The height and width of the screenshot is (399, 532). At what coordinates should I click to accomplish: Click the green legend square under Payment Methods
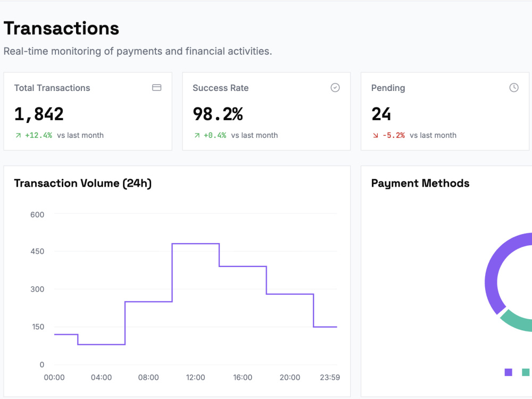(526, 372)
